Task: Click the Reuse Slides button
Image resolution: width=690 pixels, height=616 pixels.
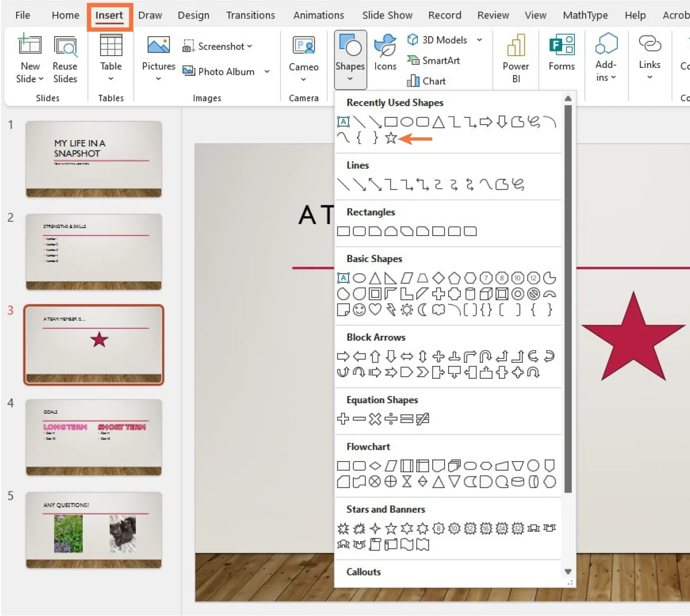Action: 65,58
